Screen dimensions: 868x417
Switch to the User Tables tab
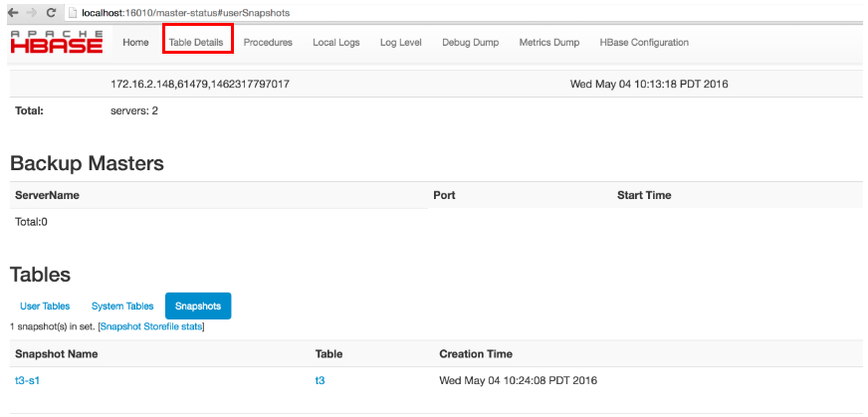click(x=45, y=306)
